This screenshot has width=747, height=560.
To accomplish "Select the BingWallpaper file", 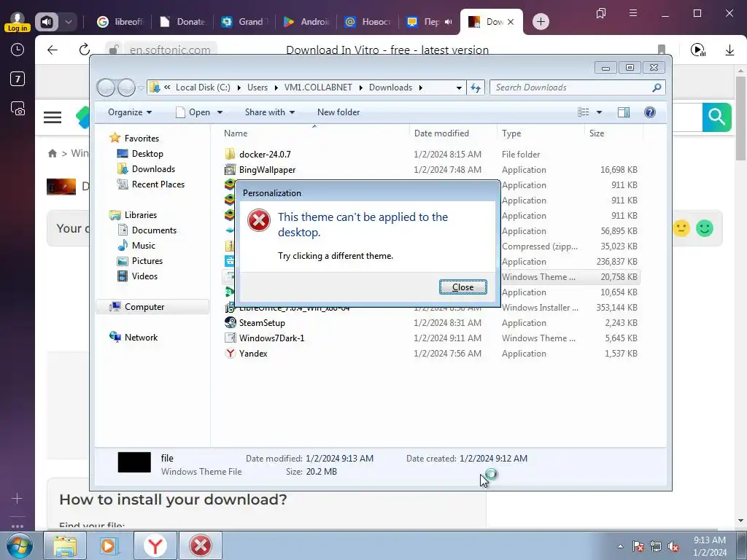I will pyautogui.click(x=267, y=169).
